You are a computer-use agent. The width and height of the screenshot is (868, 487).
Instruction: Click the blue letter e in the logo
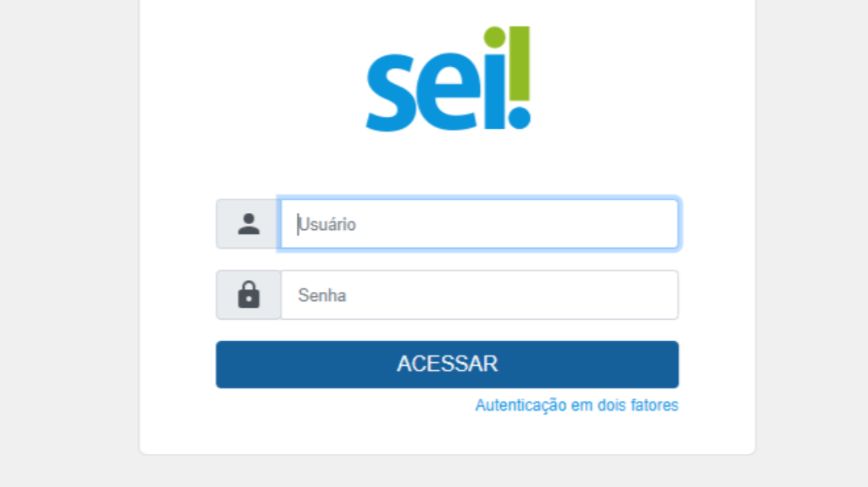click(x=450, y=92)
